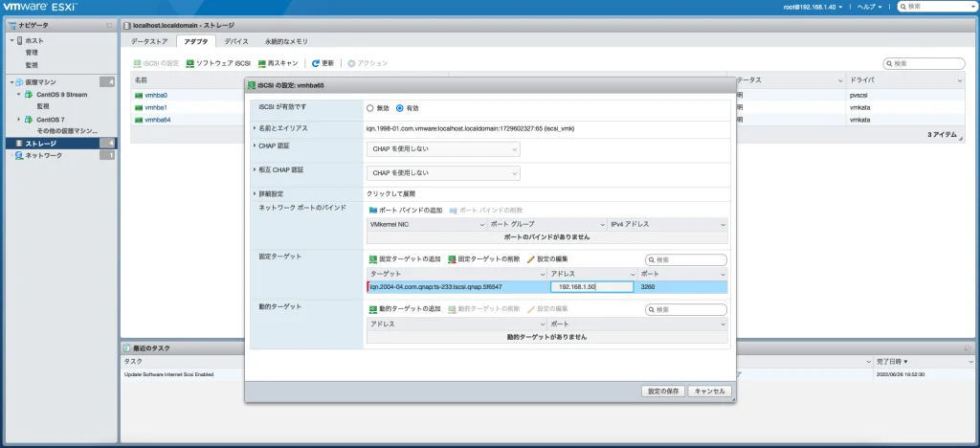
Task: Click Remove dynamic target (動的ターゲットの削除)
Action: click(483, 309)
